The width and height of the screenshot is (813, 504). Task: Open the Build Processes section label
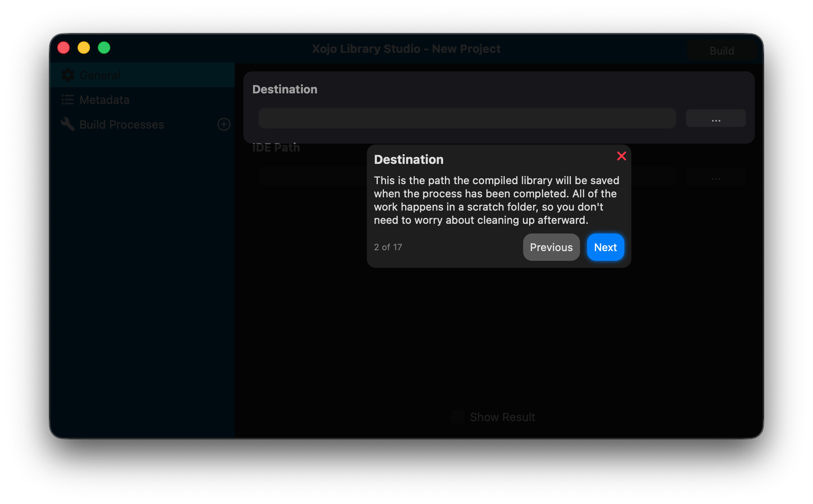click(x=122, y=125)
